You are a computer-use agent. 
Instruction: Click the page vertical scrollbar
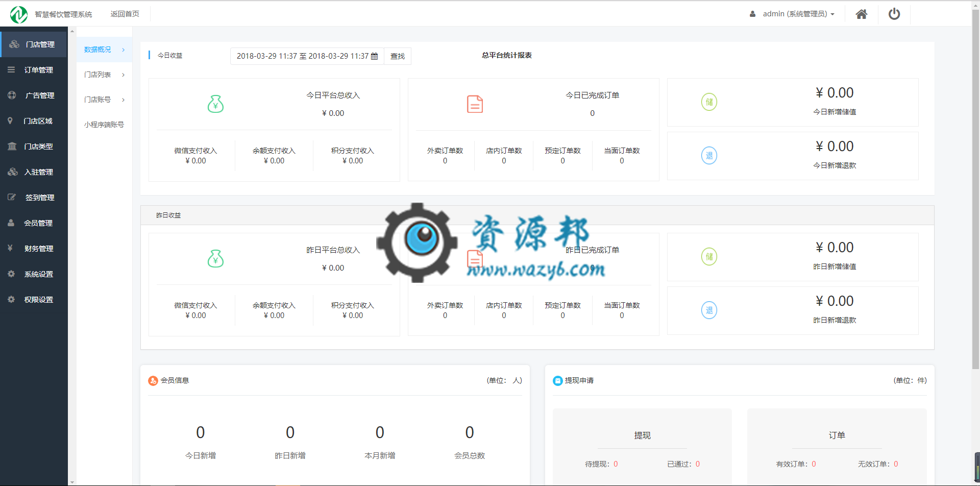click(x=975, y=189)
